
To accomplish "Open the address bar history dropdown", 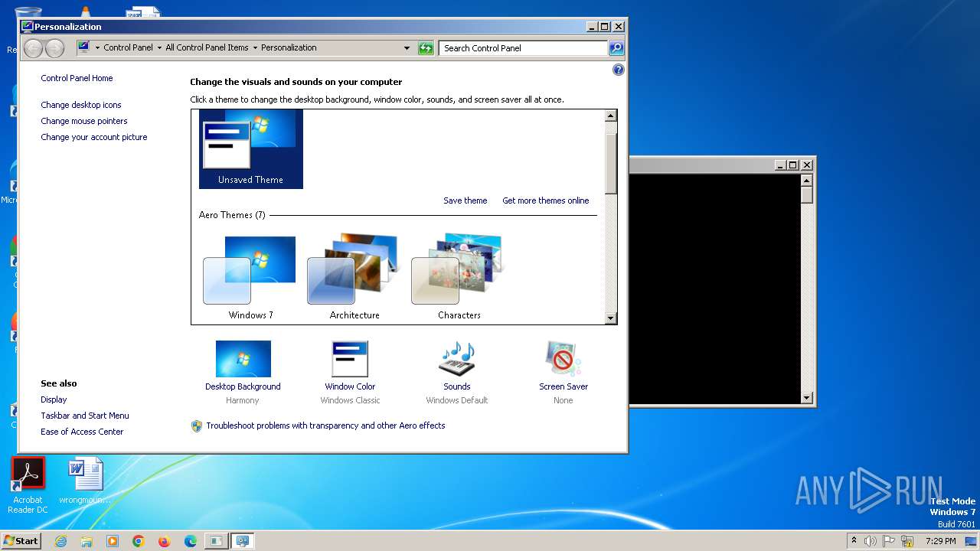I will pyautogui.click(x=407, y=48).
